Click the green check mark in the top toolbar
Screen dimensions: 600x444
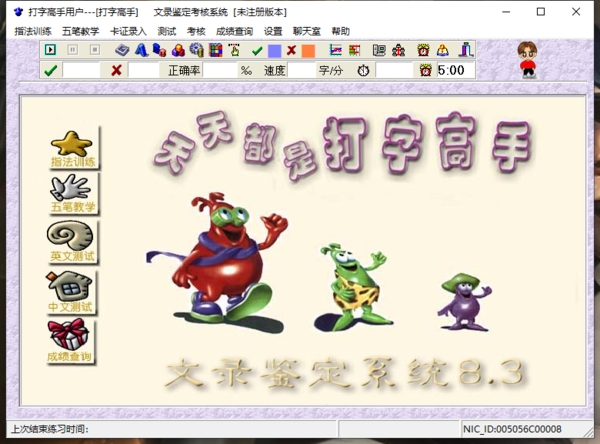pos(257,50)
